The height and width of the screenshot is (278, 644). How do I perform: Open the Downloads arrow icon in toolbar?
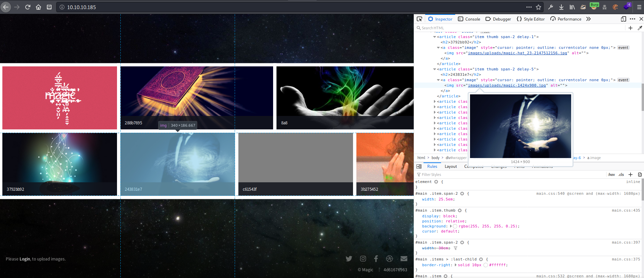(x=561, y=7)
